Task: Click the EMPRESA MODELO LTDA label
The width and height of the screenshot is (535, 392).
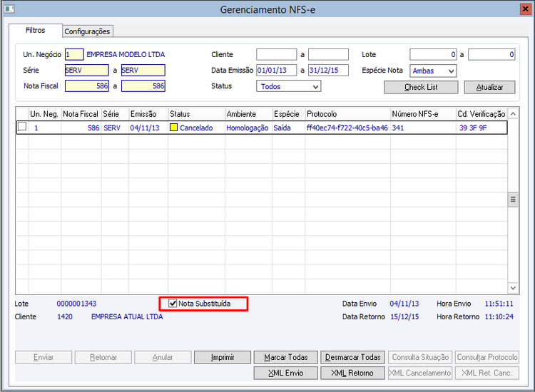Action: 126,55
